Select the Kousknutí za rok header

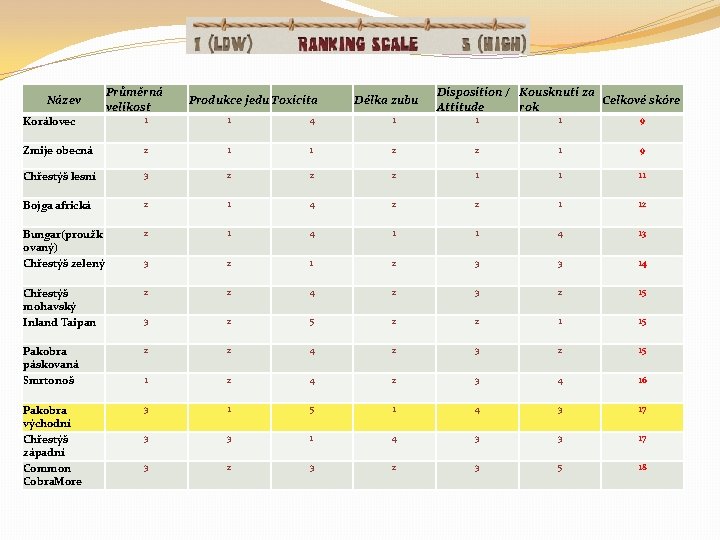[x=560, y=99]
